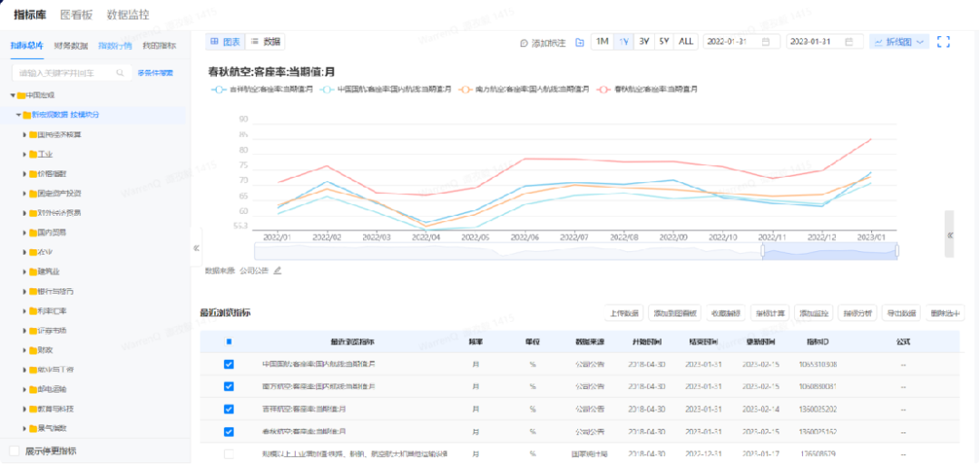The height and width of the screenshot is (466, 980).
Task: Uncheck the 中国国航 客座率 row checkbox
Action: [x=229, y=364]
